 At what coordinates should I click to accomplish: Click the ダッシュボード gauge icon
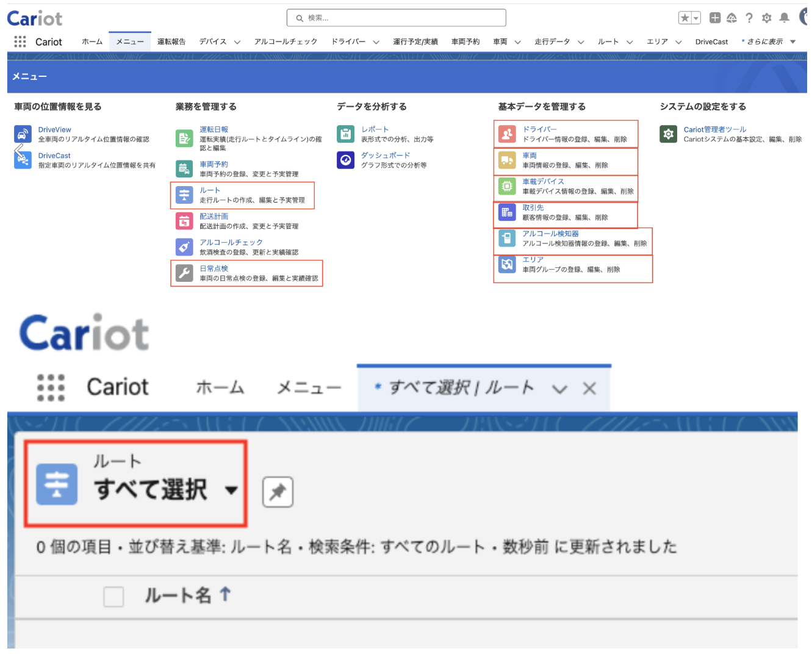point(345,160)
